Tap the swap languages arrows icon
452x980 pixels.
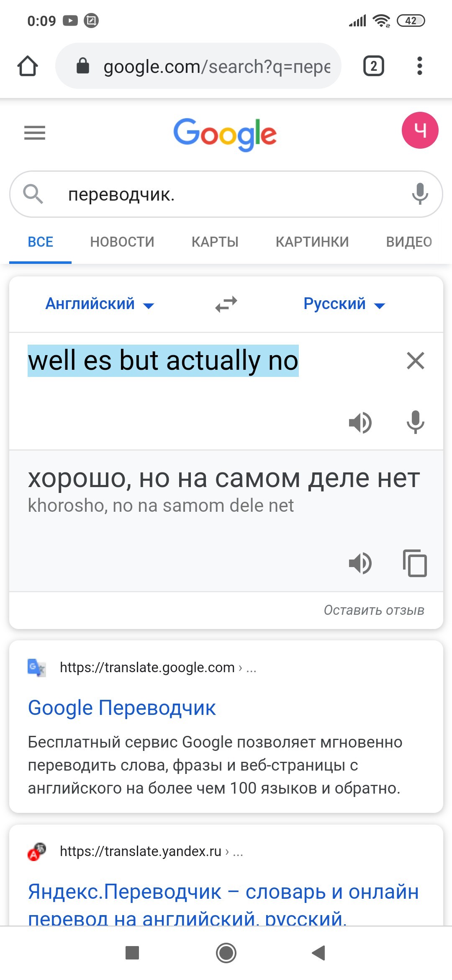[x=226, y=304]
